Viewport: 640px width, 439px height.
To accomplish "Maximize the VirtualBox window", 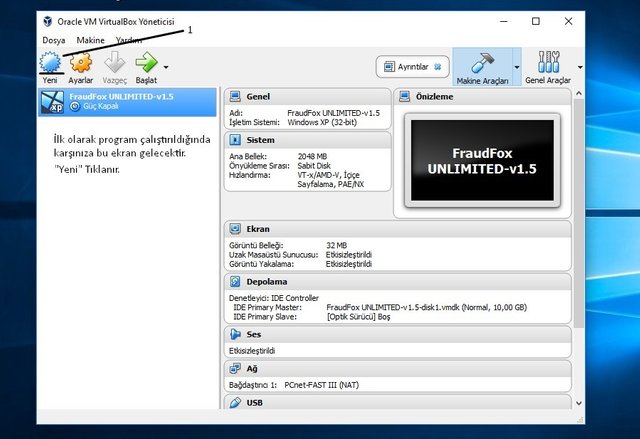I will tap(536, 21).
